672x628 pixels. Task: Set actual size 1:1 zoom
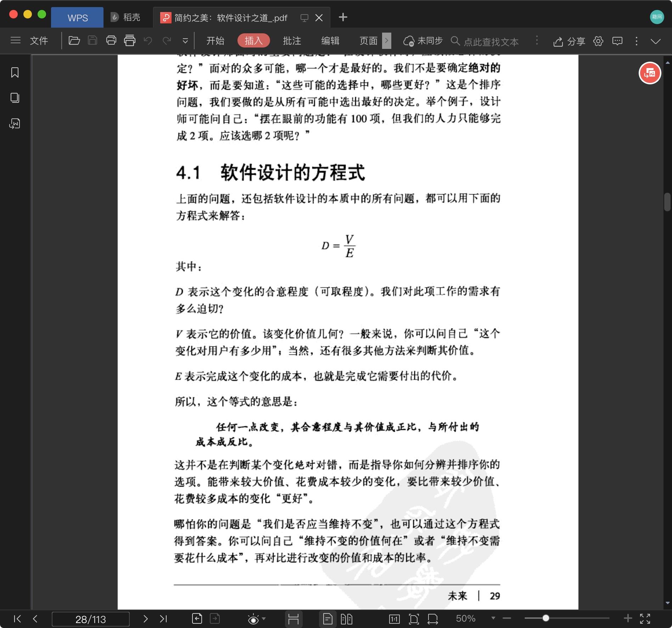pos(394,619)
